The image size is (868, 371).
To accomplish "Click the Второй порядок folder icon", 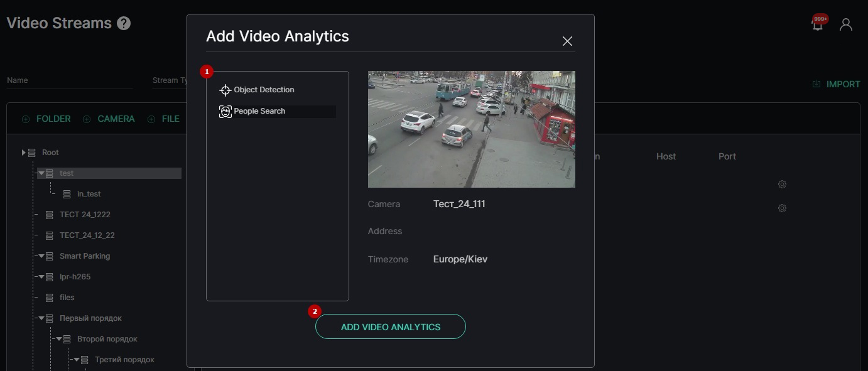I will click(67, 339).
